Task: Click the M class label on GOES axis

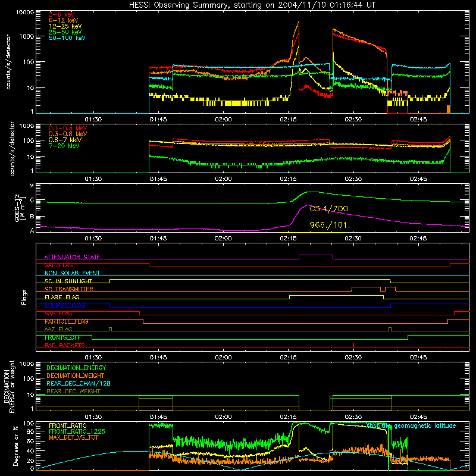Action: point(32,186)
